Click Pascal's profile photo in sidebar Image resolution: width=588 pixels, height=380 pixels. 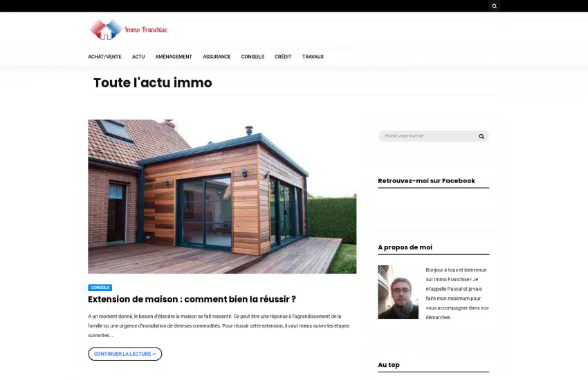point(398,292)
